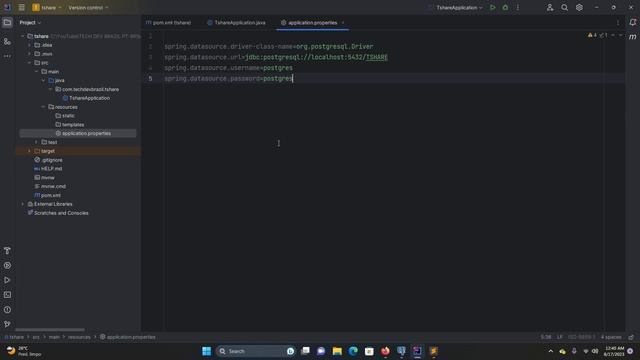Open the main hamburger menu
640x360 pixels.
tap(22, 7)
